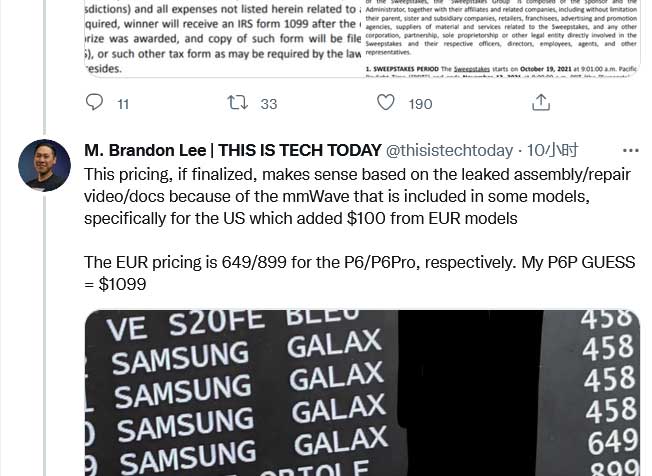This screenshot has height=476, width=652.
Task: Click the EUR pricing 649/899 paragraph
Action: point(359,273)
